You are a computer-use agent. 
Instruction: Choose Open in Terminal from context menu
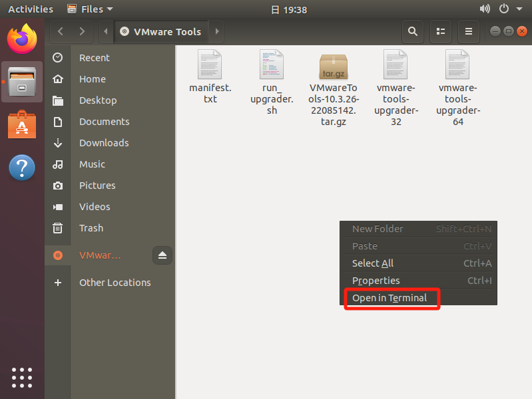click(418, 298)
